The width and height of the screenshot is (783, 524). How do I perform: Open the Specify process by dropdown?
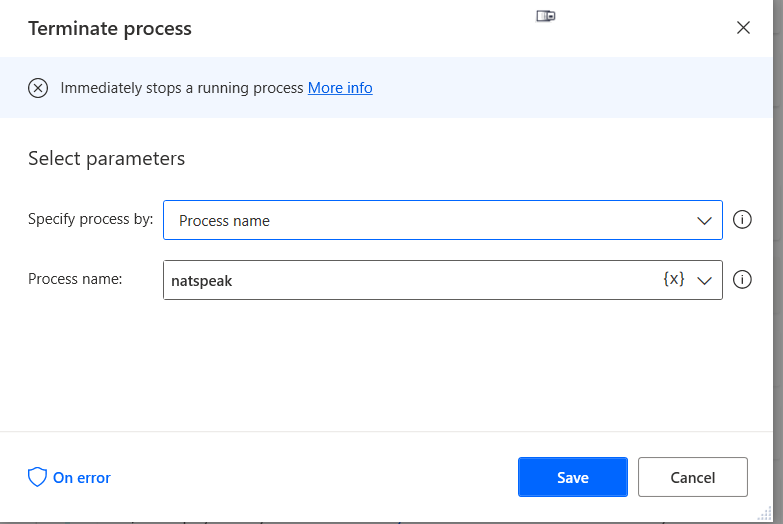pyautogui.click(x=442, y=220)
